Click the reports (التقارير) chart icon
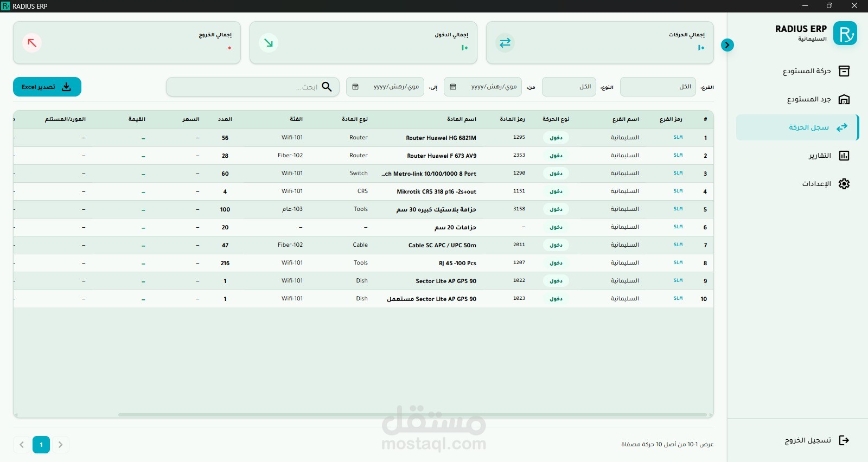This screenshot has height=462, width=868. pyautogui.click(x=844, y=156)
